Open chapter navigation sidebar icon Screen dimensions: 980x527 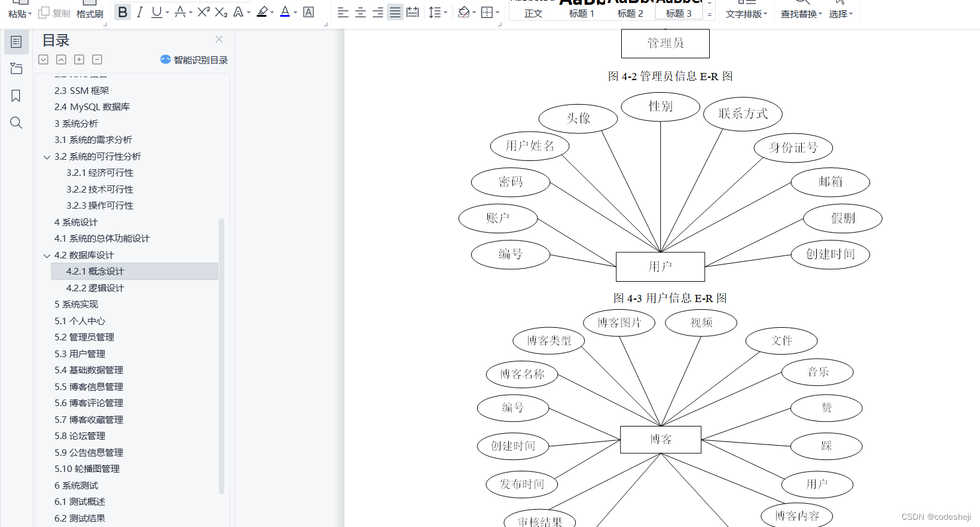pyautogui.click(x=16, y=69)
